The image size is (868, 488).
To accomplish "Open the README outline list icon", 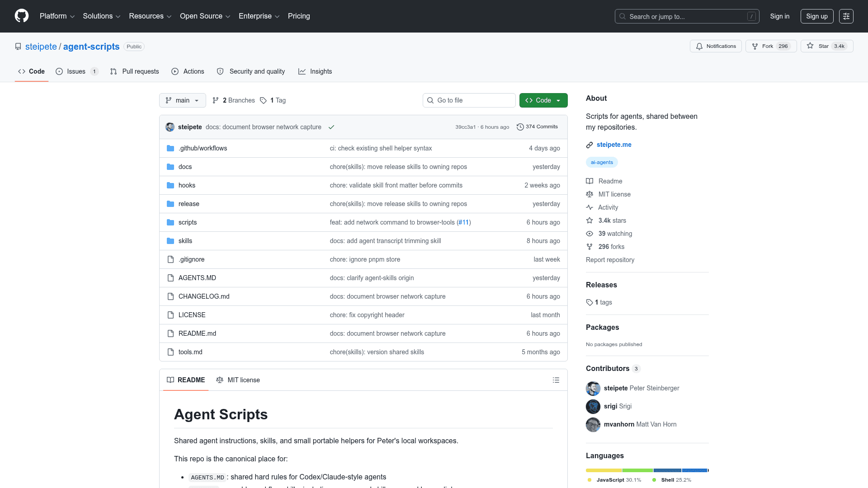I will (556, 380).
